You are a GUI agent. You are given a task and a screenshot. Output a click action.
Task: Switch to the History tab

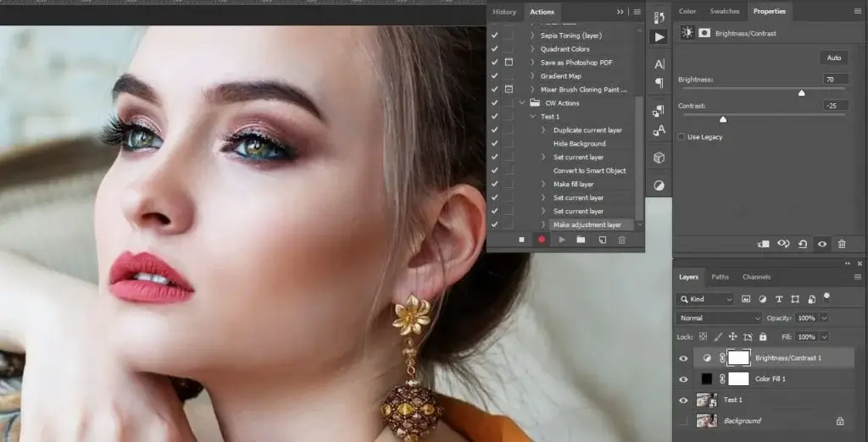pyautogui.click(x=504, y=12)
